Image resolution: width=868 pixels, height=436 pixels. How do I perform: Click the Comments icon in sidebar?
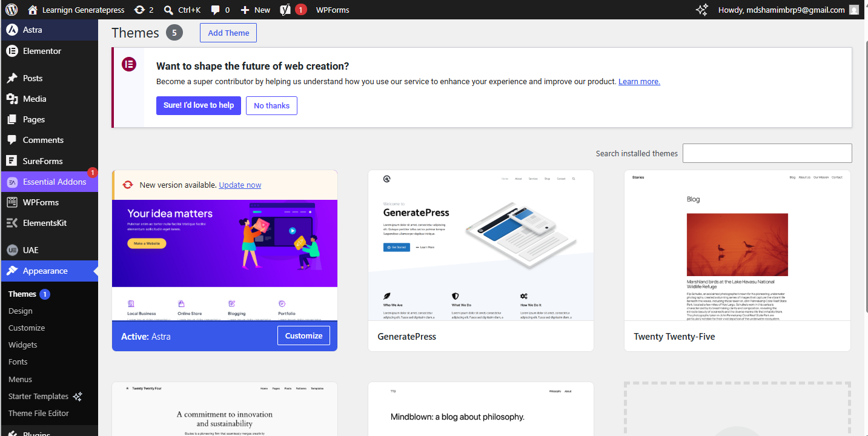pos(12,140)
